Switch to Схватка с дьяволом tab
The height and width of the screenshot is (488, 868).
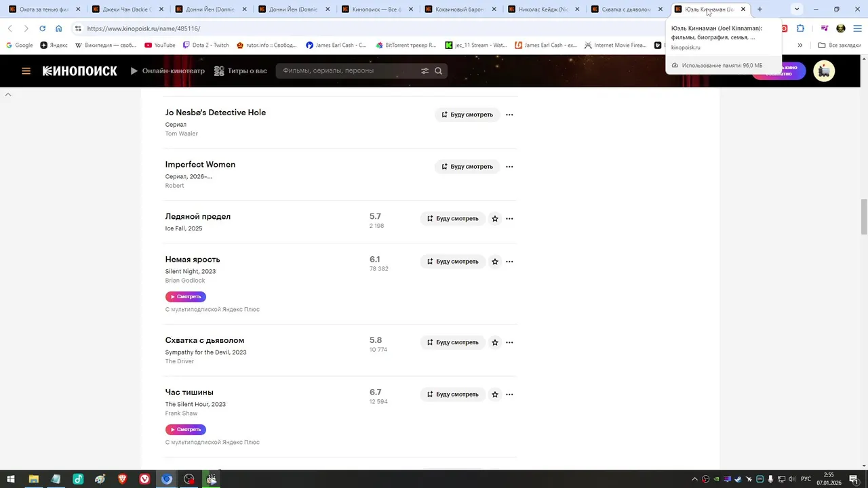tap(627, 9)
